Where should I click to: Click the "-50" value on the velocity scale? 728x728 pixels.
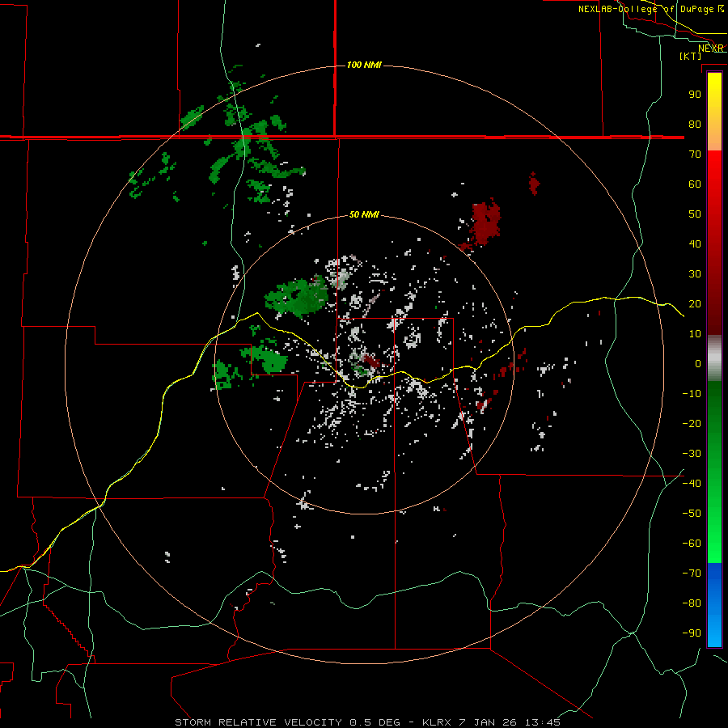pos(692,514)
